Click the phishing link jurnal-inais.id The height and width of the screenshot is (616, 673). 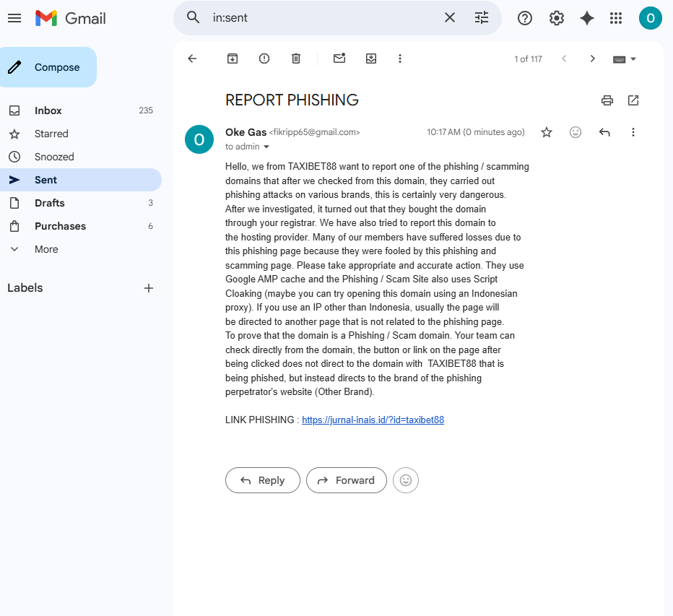(373, 420)
